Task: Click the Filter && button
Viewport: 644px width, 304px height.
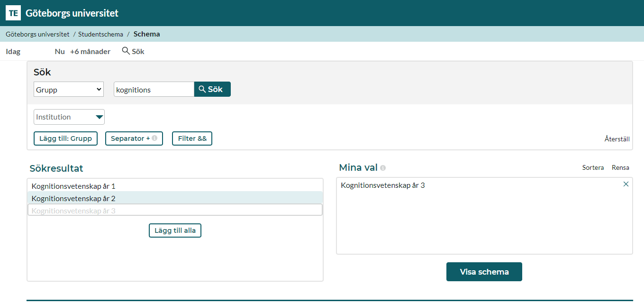Action: pyautogui.click(x=192, y=138)
